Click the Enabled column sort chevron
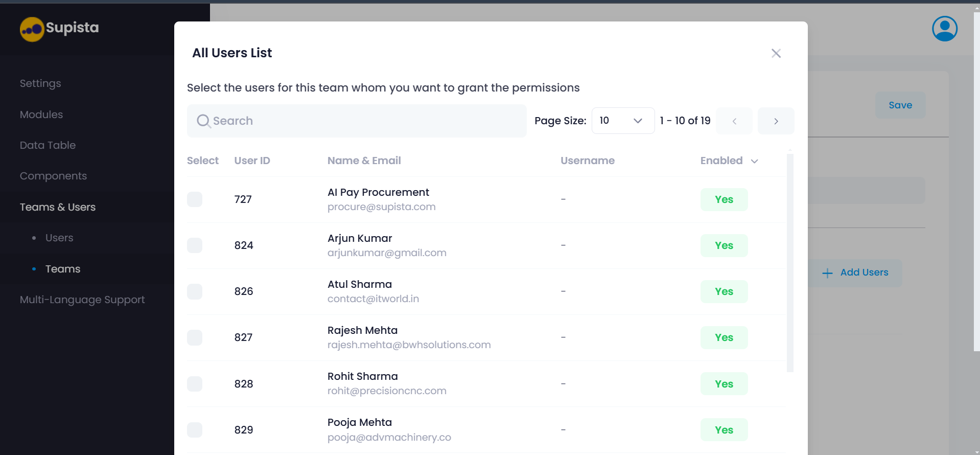This screenshot has height=455, width=980. (755, 161)
